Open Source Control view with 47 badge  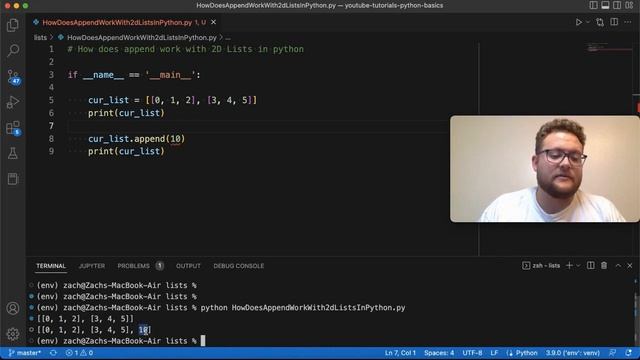pos(13,76)
